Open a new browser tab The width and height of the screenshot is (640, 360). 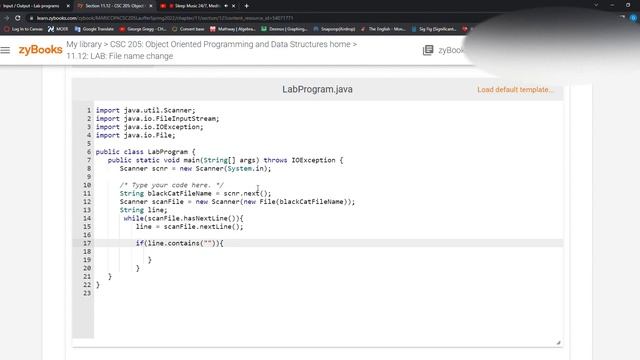(x=247, y=6)
